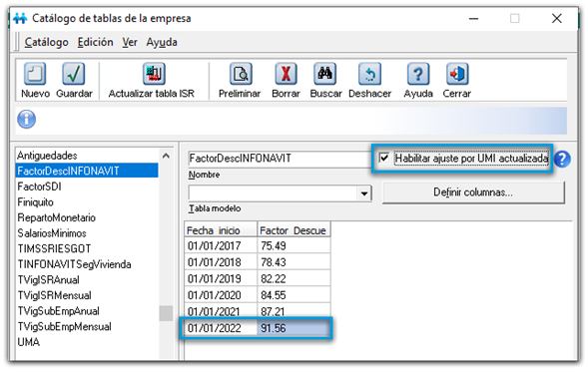588x377 pixels.
Task: Click the Buscar binoculars icon
Action: pos(324,74)
